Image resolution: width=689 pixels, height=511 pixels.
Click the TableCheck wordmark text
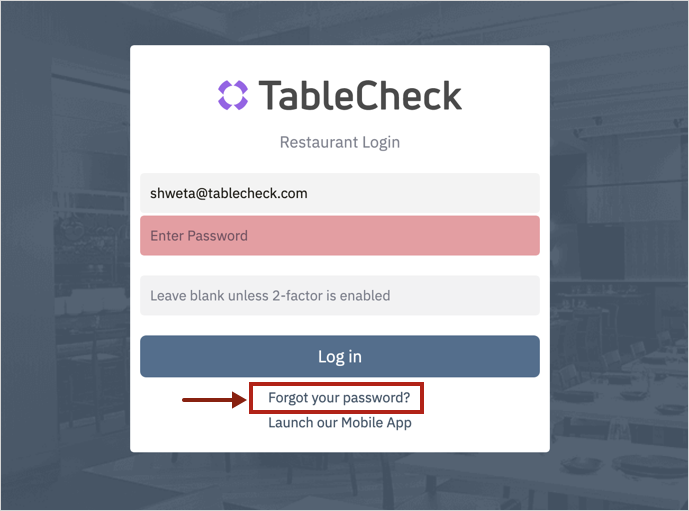tap(360, 95)
